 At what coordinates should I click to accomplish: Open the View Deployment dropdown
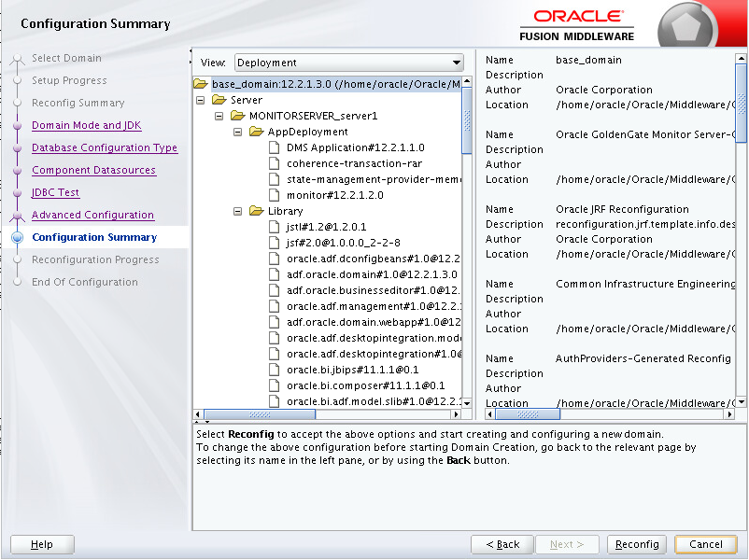coord(348,63)
